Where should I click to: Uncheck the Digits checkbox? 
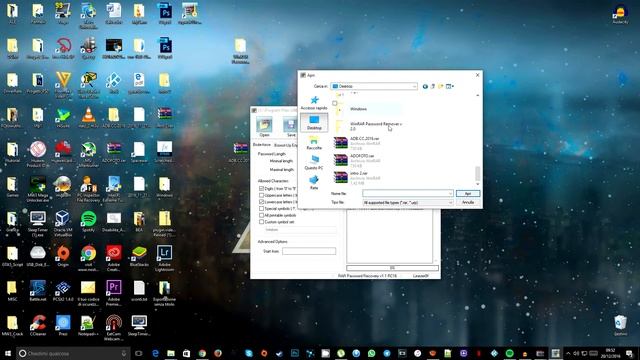261,189
